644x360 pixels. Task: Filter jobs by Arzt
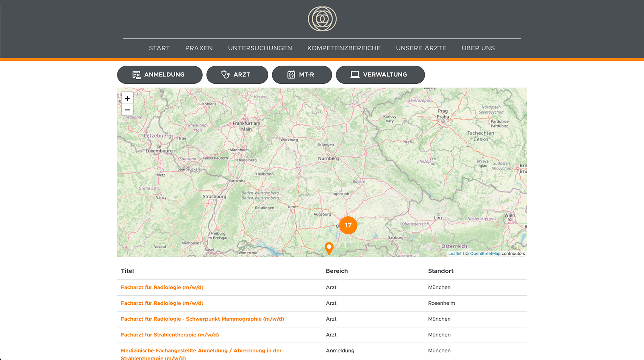coord(237,75)
